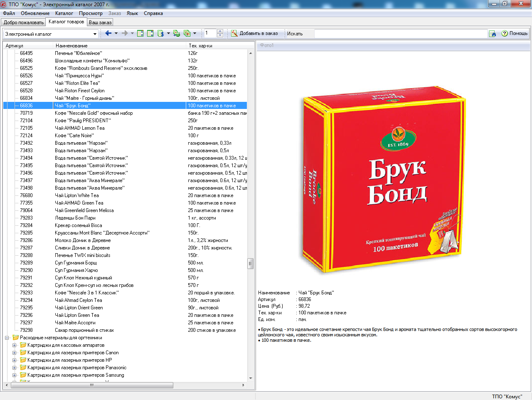Select the Каталог товаров tab
Image resolution: width=532 pixels, height=400 pixels.
[x=66, y=22]
